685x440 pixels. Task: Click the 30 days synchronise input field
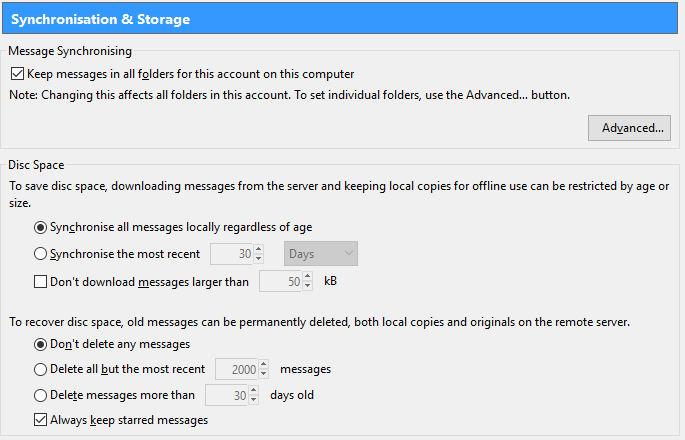click(x=231, y=254)
